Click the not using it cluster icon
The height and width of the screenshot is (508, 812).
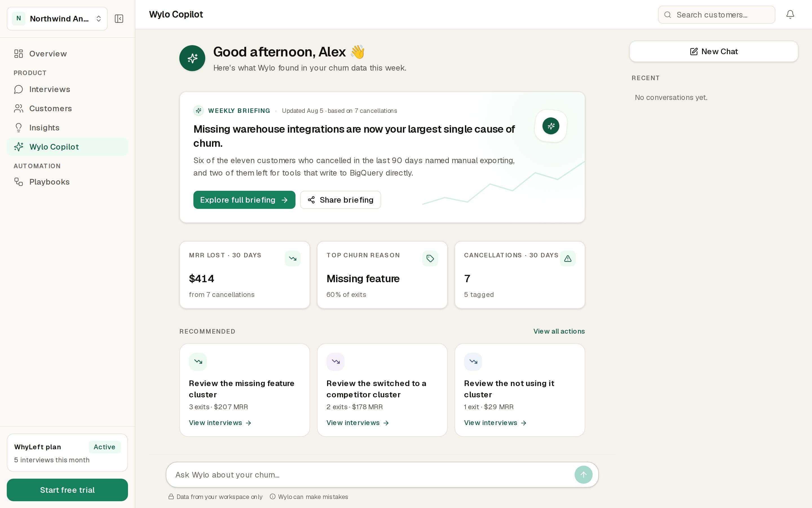[x=473, y=362]
